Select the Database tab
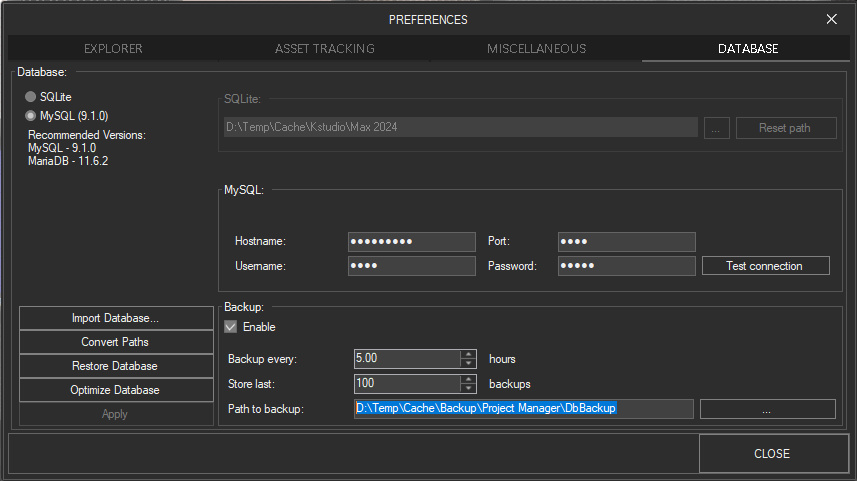 tap(748, 49)
